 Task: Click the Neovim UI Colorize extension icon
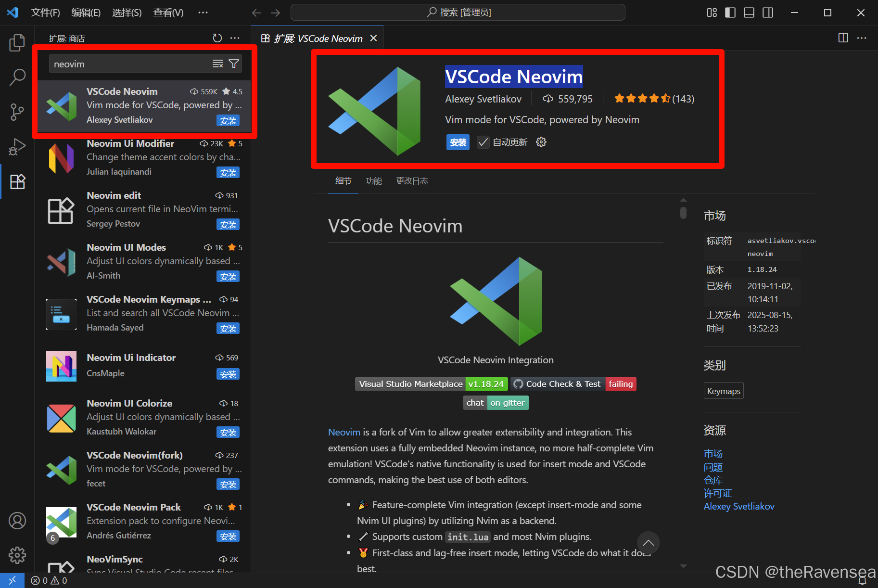point(61,418)
